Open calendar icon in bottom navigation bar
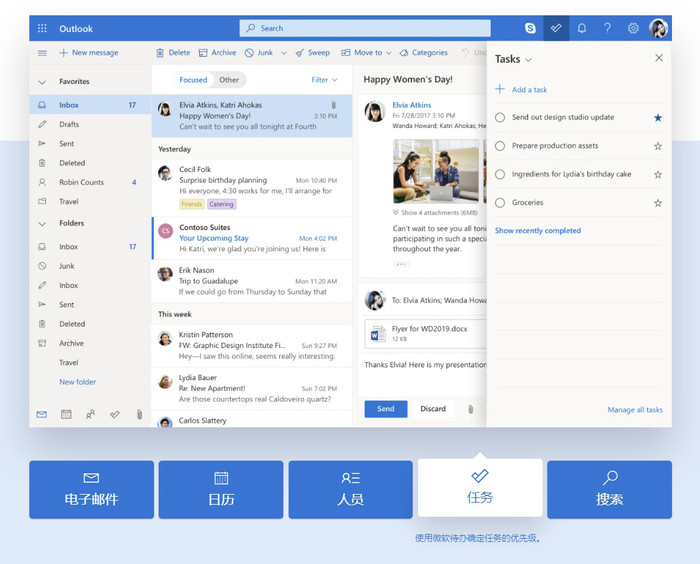The width and height of the screenshot is (700, 564). 66,414
